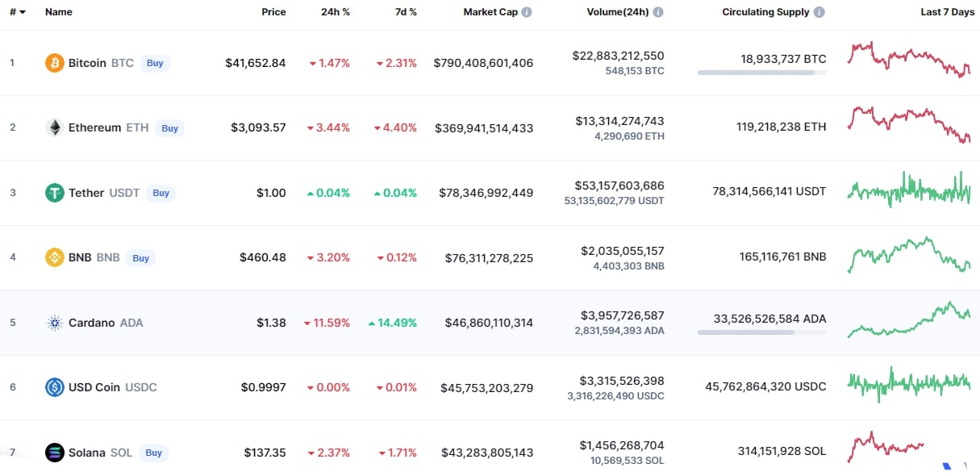The height and width of the screenshot is (476, 980).
Task: Click the Cardano logo icon
Action: 55,323
